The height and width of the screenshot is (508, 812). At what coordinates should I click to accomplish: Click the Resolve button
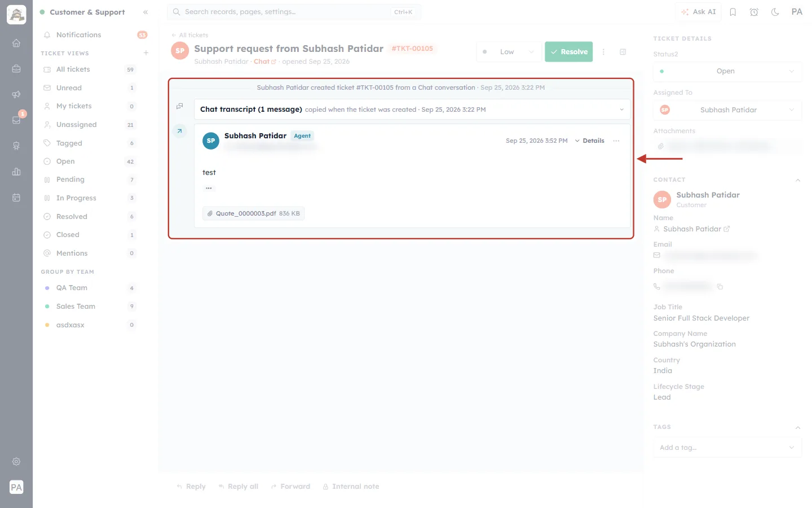click(x=568, y=52)
